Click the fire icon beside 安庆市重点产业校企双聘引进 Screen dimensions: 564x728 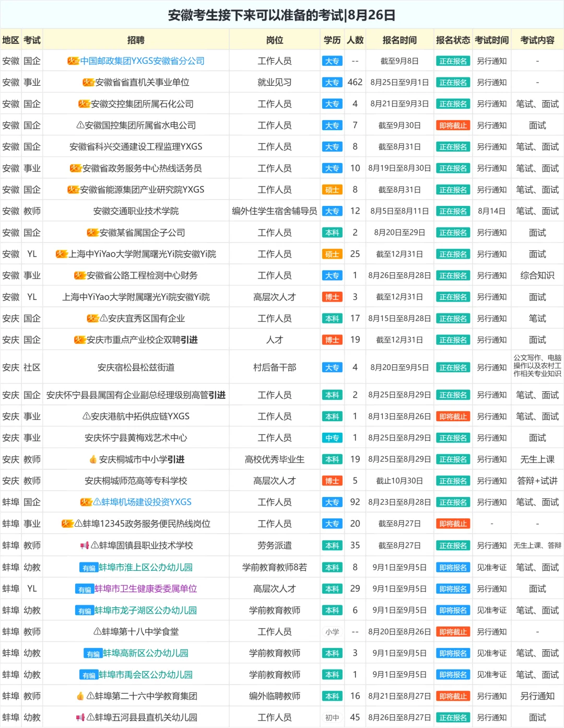(x=80, y=340)
